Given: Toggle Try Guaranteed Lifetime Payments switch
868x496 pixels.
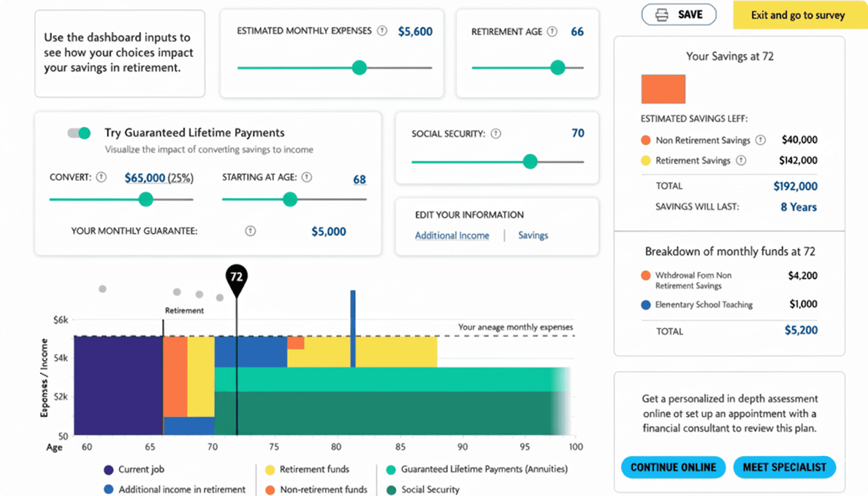Looking at the screenshot, I should point(79,133).
